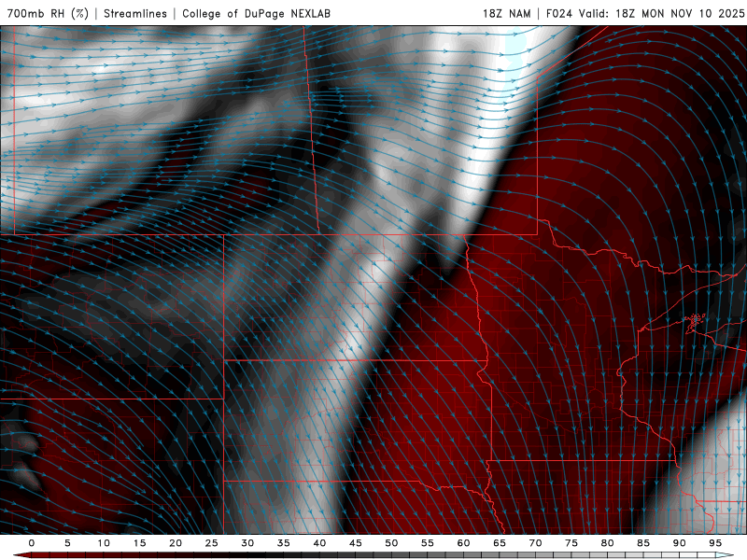Click the 25 label on the color bar
Screen dimensions: 747x560
click(x=212, y=543)
